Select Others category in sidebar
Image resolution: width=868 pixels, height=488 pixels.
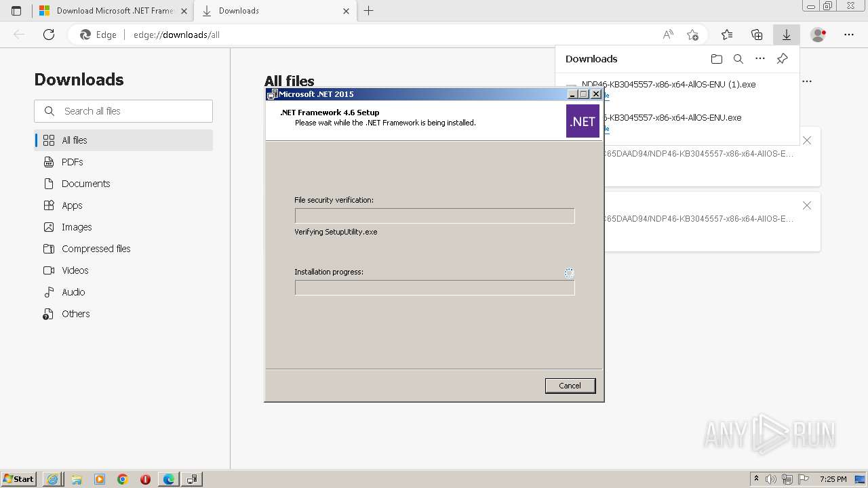pos(123,314)
